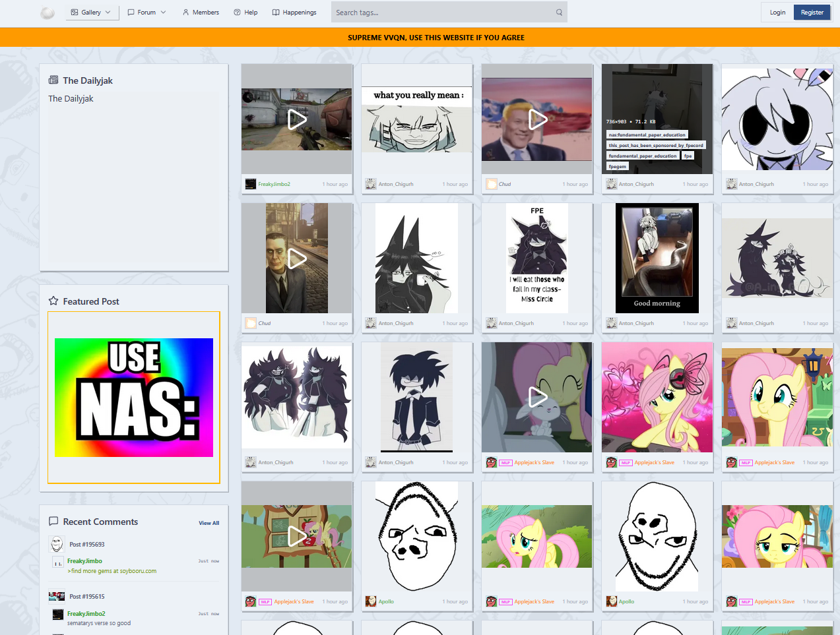840x635 pixels.
Task: Click the orange SUPREME VVQN announcement banner
Action: (x=420, y=38)
